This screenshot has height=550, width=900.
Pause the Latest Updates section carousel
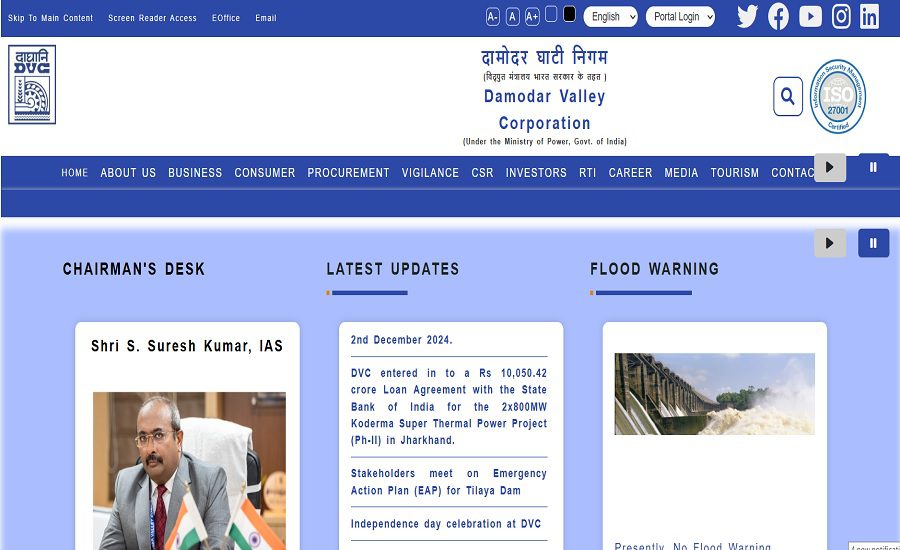pos(873,243)
